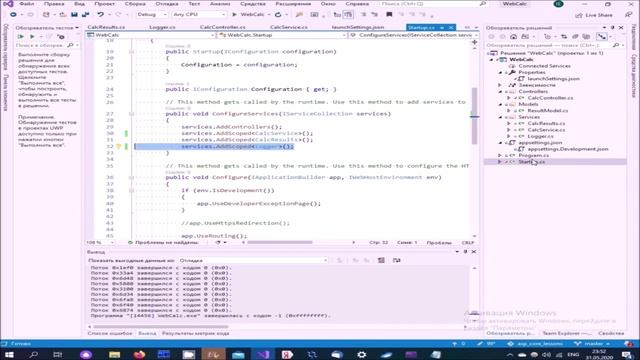Pin the Output panel with pushpin icon
The image size is (640, 360).
(x=465, y=252)
